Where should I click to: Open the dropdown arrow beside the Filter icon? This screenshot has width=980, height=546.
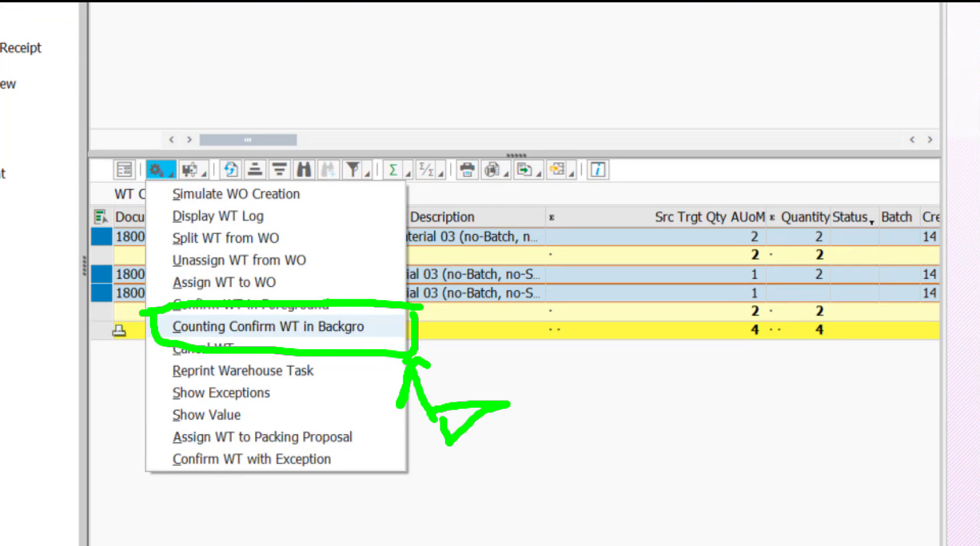tap(366, 173)
